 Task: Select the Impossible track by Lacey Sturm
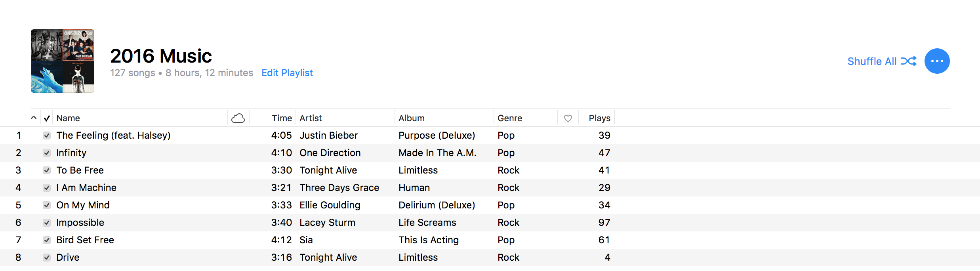click(x=80, y=223)
